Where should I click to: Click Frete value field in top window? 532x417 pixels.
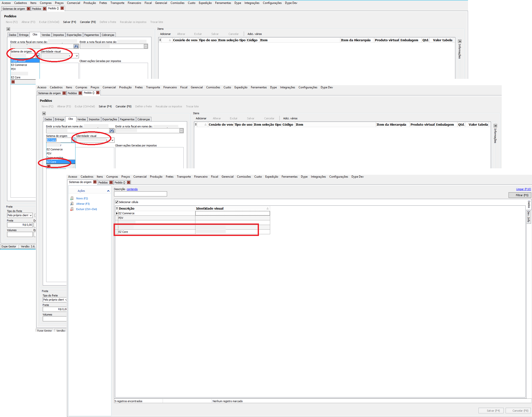tap(20, 225)
